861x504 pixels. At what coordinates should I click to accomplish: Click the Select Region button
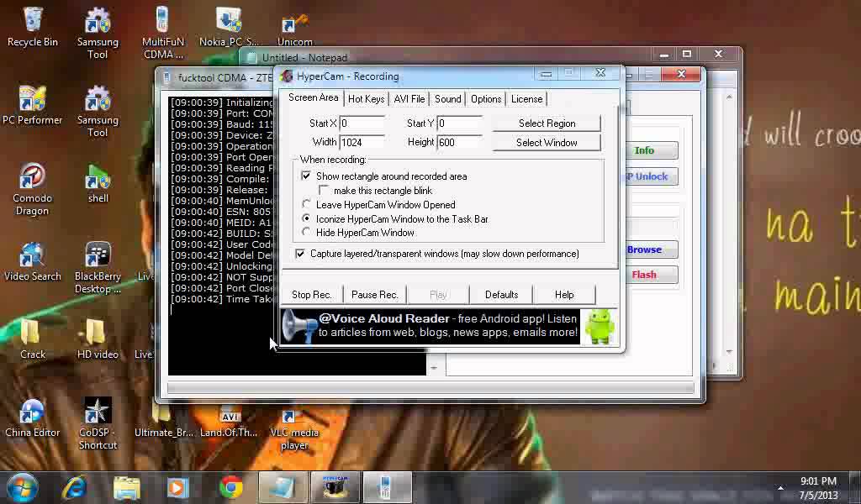pyautogui.click(x=547, y=123)
